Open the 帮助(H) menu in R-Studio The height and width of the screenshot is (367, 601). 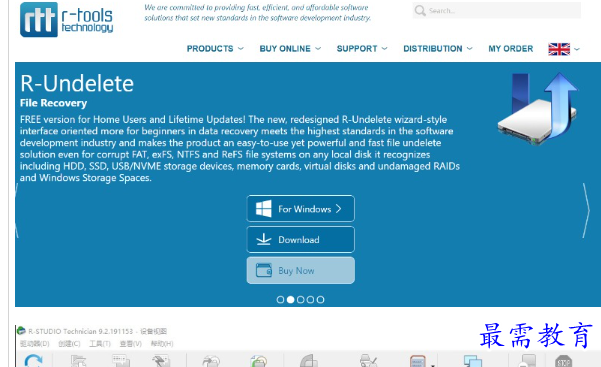click(x=162, y=344)
